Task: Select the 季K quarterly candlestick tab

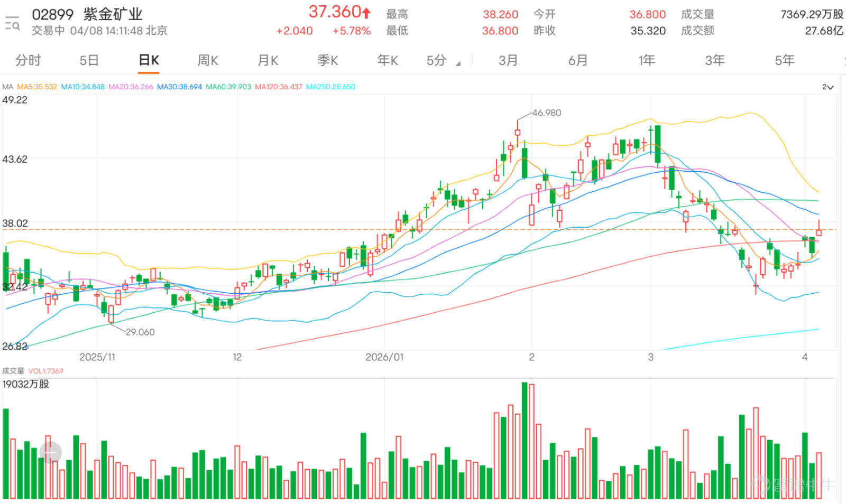Action: 328,60
